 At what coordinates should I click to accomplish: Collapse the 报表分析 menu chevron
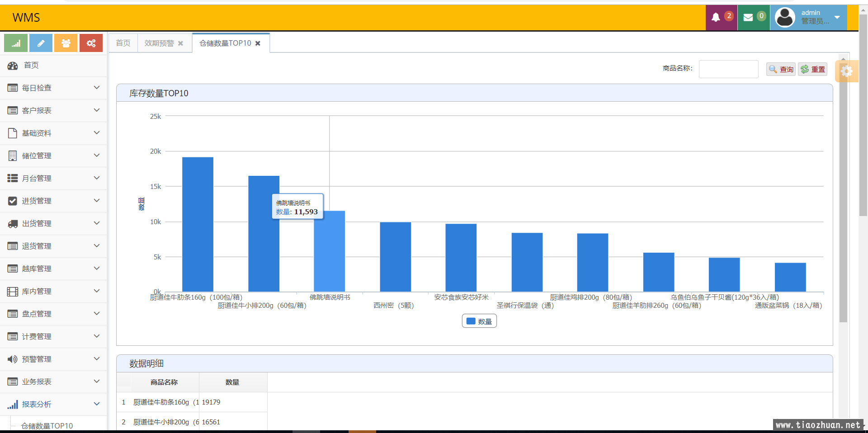96,404
